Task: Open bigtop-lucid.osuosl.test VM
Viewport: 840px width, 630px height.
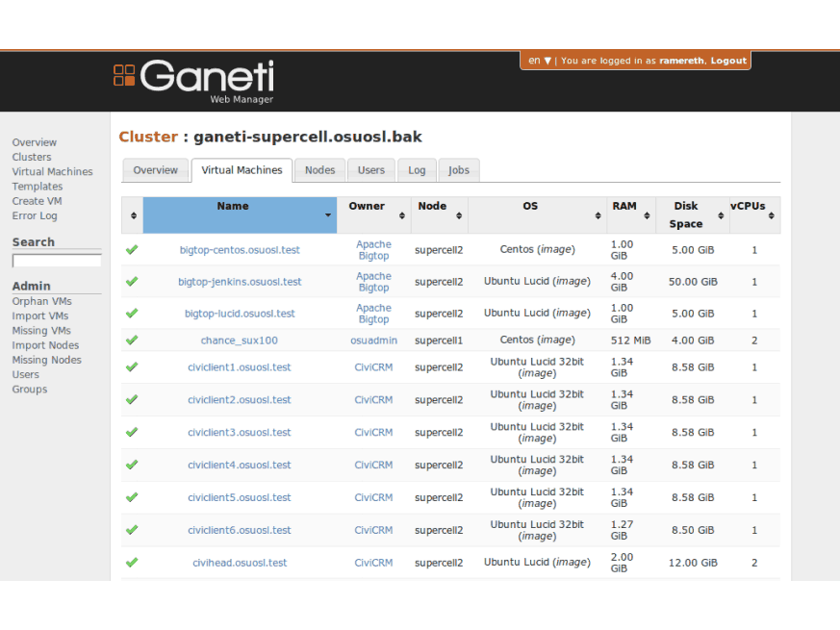Action: pos(240,314)
